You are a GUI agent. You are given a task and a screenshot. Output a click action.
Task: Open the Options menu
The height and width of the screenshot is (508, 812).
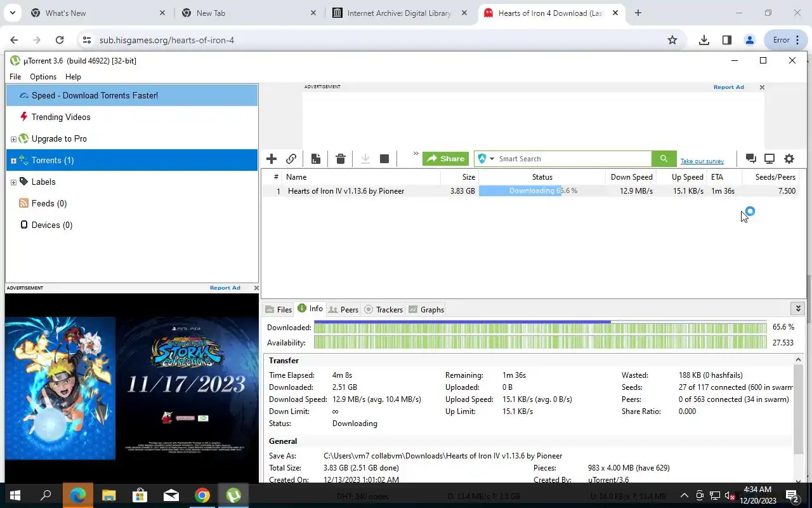[x=43, y=77]
